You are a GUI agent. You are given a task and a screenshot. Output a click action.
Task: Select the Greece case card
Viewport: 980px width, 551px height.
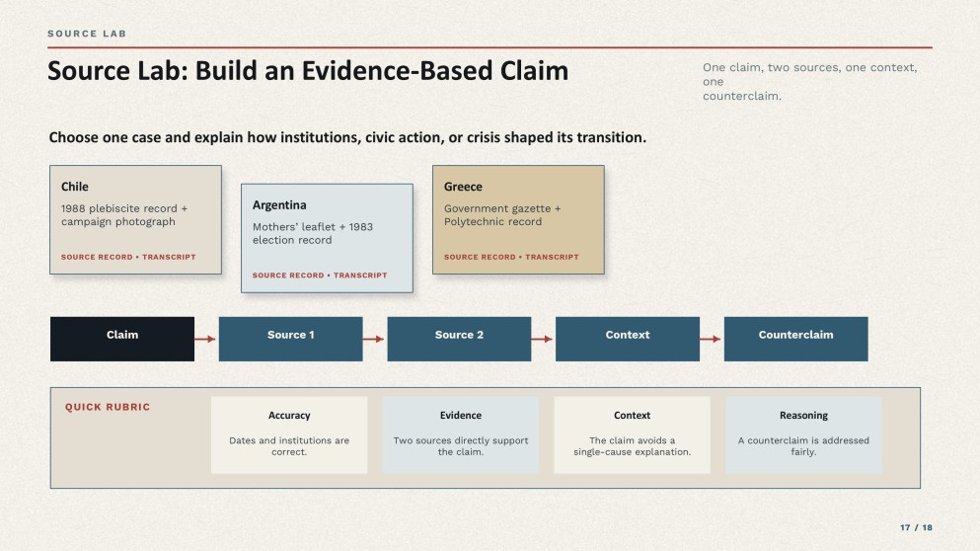518,219
